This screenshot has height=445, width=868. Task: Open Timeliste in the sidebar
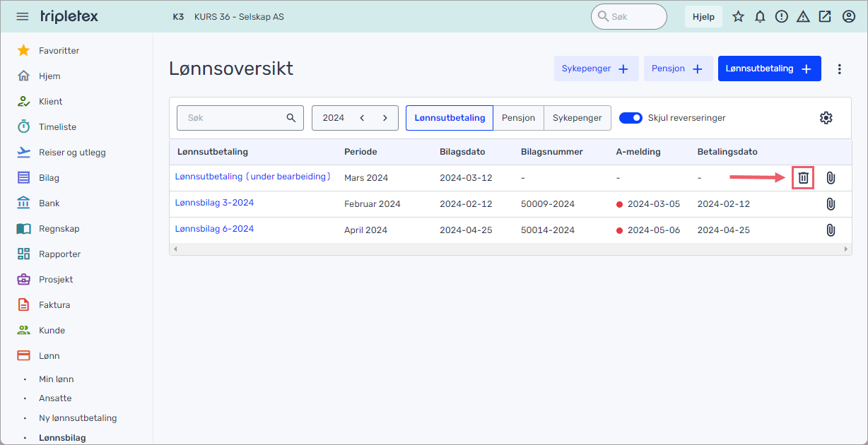coord(57,127)
